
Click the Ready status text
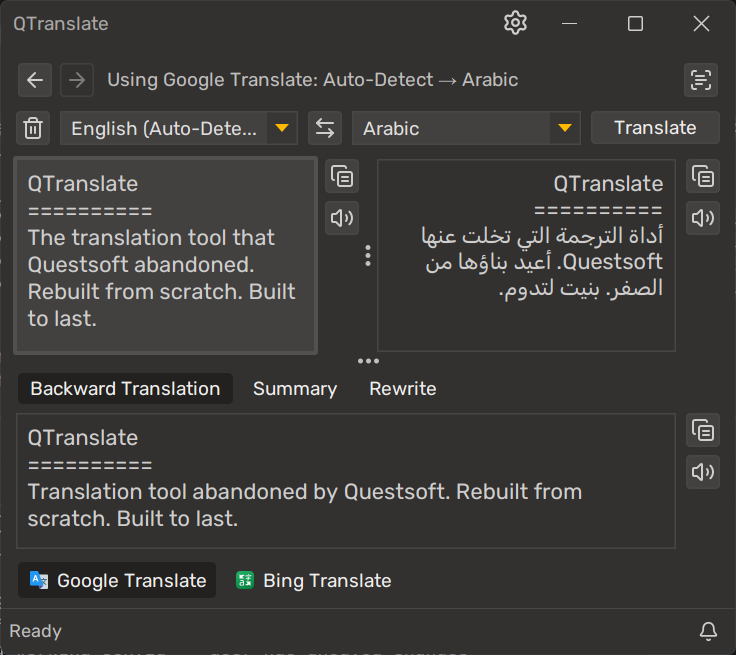point(36,632)
